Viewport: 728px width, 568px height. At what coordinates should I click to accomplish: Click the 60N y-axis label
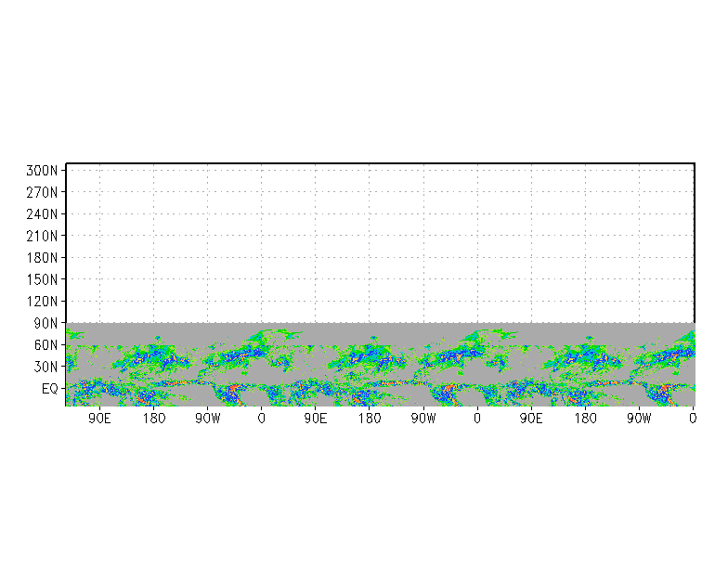[46, 345]
